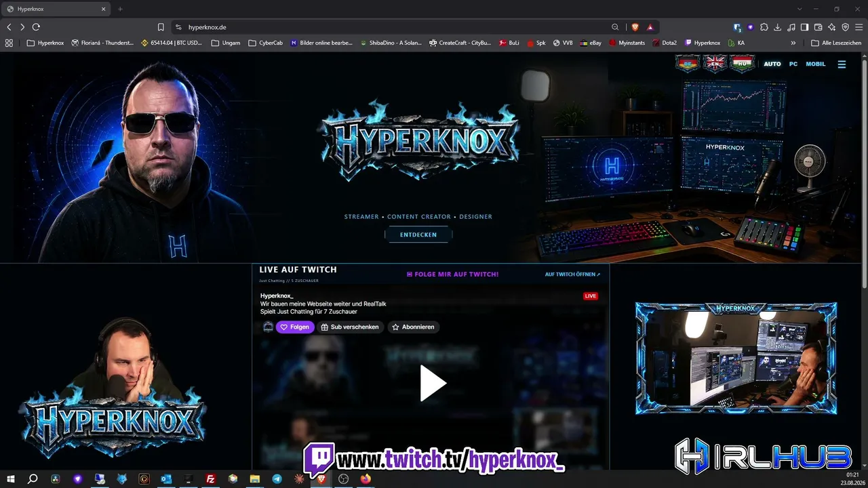
Task: Open FileZilla from the taskbar
Action: (x=211, y=479)
